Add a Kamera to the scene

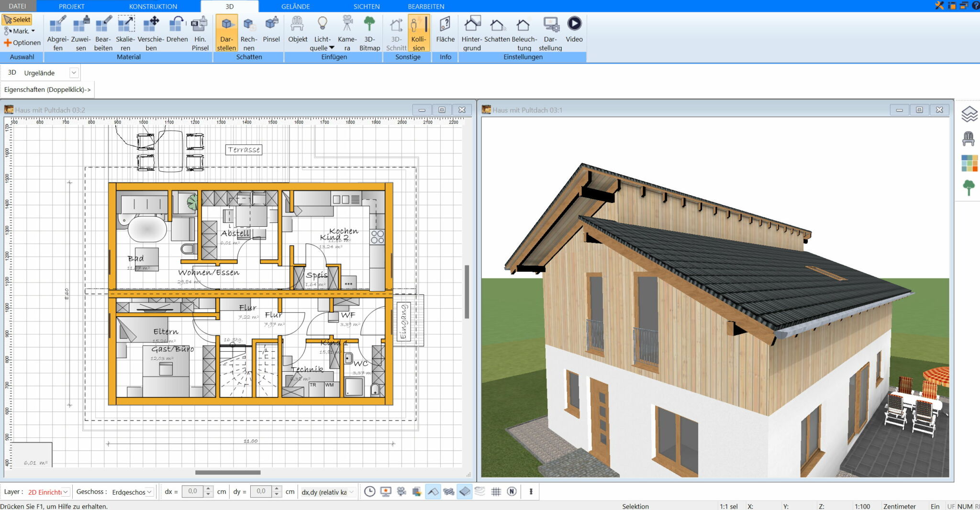(347, 33)
